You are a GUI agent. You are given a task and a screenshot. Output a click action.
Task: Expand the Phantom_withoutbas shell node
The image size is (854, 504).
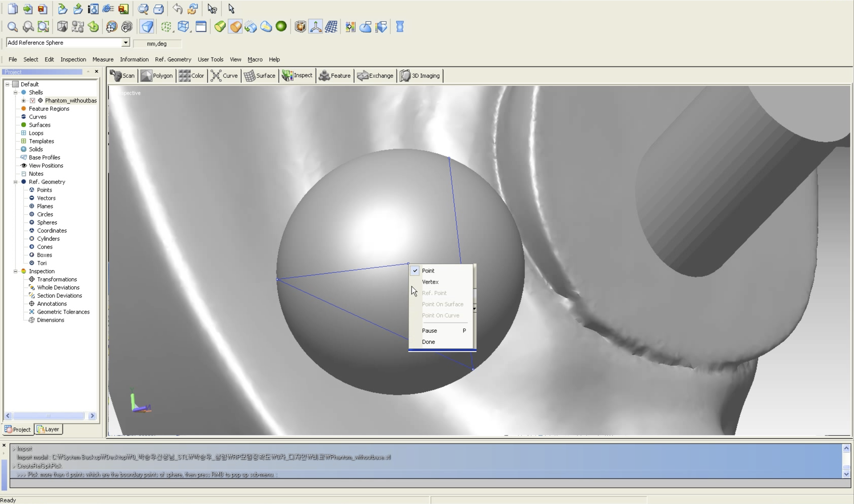(x=23, y=101)
